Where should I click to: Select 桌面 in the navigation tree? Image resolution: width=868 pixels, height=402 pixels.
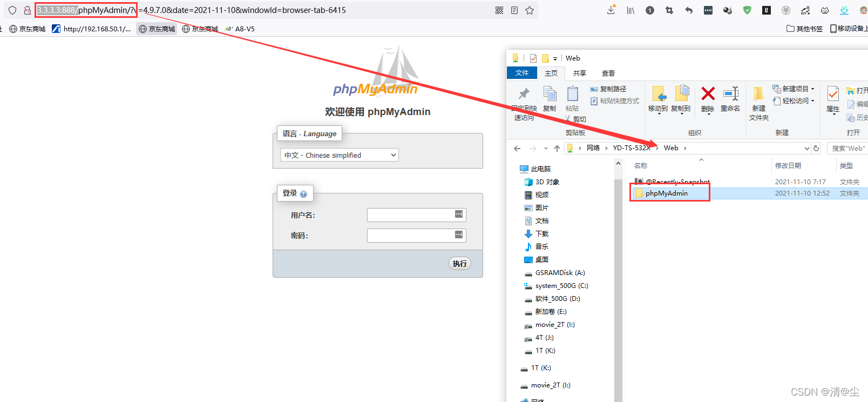tap(537, 260)
